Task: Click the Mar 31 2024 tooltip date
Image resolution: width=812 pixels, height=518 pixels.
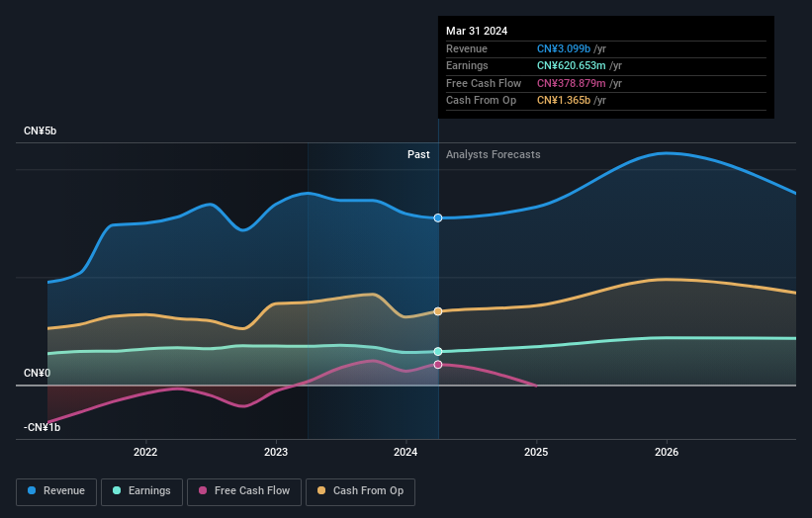Action: (x=477, y=31)
